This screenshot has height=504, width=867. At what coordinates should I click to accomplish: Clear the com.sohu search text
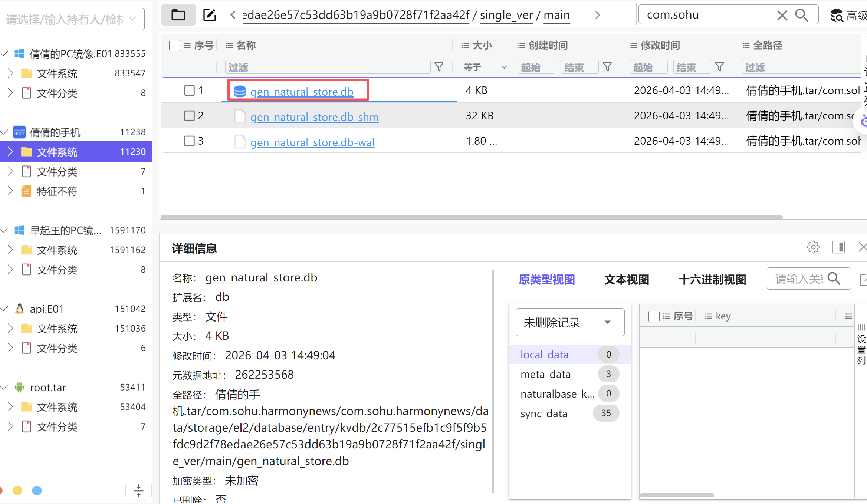[x=782, y=15]
